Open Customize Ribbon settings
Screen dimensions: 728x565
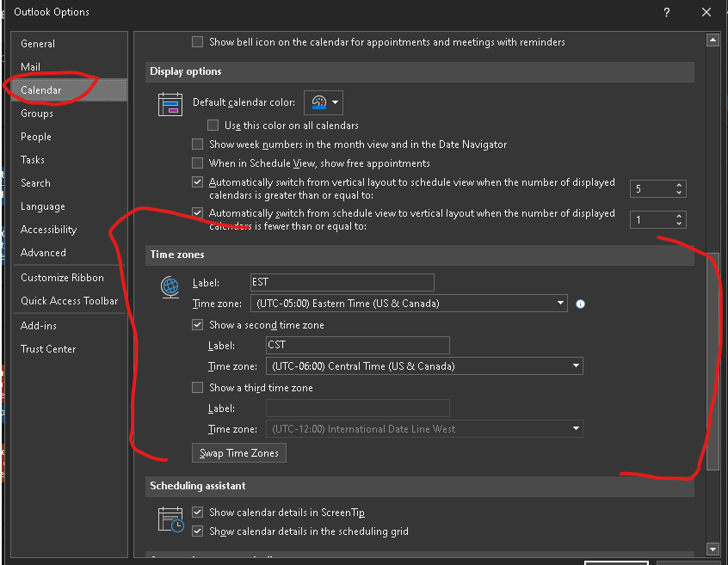coord(69,278)
